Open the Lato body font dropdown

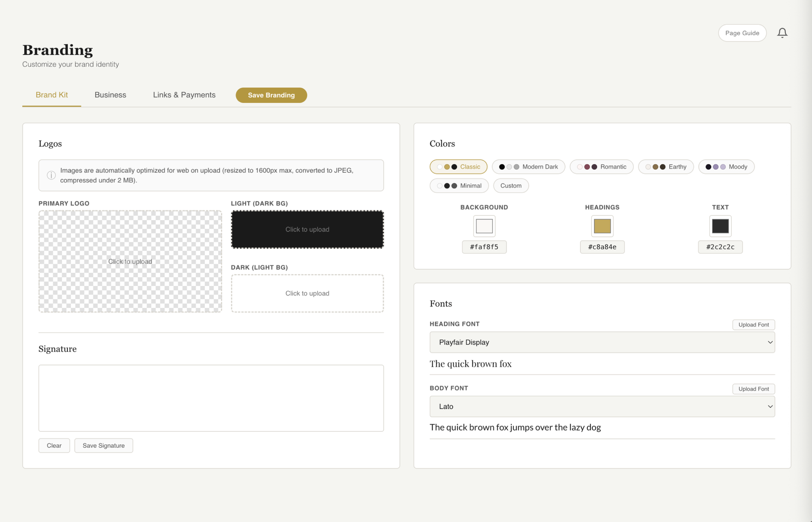(x=602, y=406)
